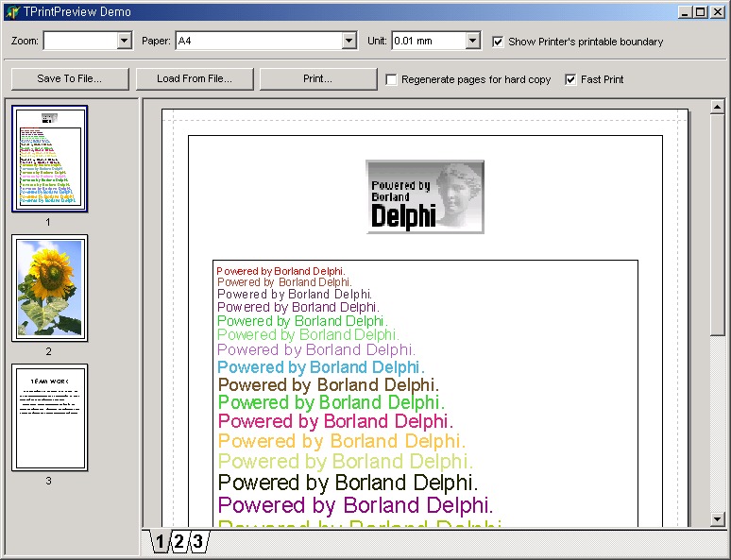Click the black 'Powered by Borland Delphi.' line
The image size is (731, 560).
coord(348,484)
